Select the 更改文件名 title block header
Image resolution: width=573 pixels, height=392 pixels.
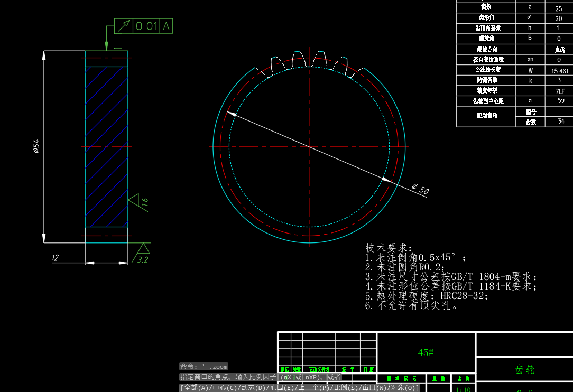(x=319, y=369)
